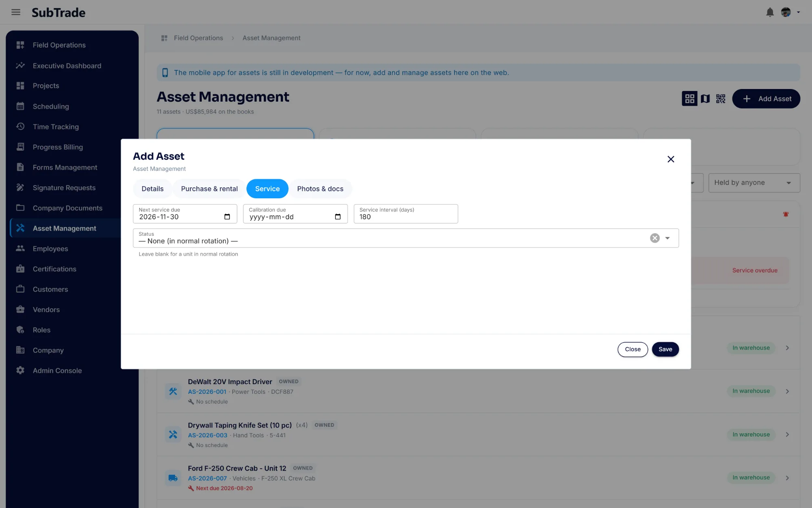Open asset link AS-2026-007

(207, 478)
